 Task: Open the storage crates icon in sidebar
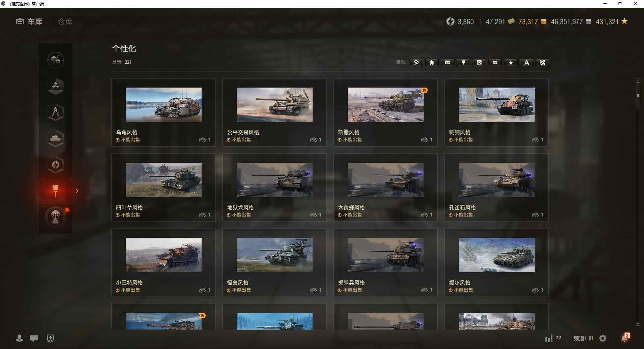coord(56,86)
